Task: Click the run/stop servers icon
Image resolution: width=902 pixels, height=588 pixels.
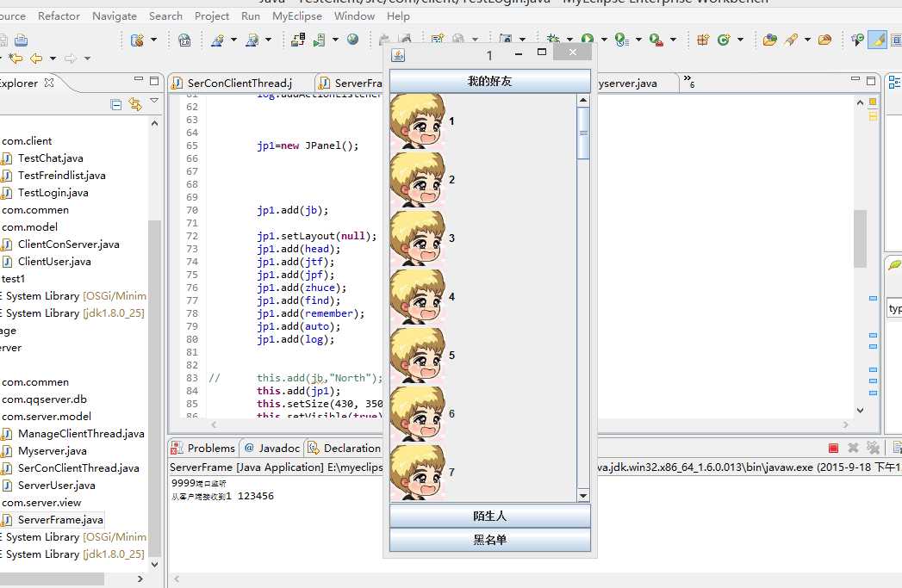Action: point(320,40)
